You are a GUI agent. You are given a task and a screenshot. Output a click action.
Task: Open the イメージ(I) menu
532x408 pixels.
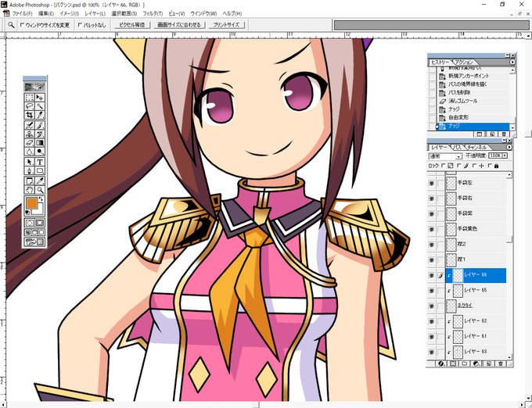tap(69, 13)
